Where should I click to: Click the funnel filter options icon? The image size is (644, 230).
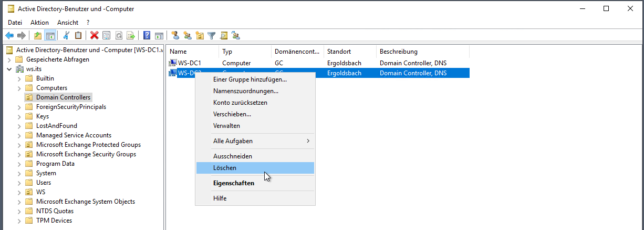(212, 35)
